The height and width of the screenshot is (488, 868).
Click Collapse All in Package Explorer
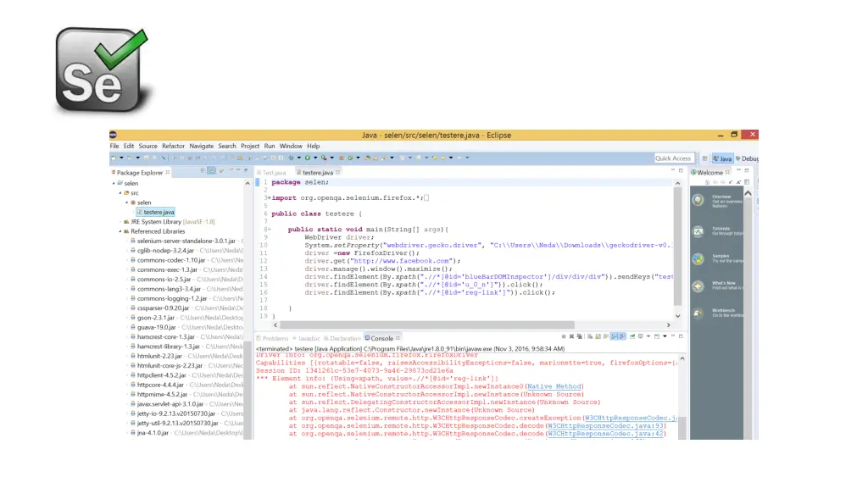click(203, 171)
